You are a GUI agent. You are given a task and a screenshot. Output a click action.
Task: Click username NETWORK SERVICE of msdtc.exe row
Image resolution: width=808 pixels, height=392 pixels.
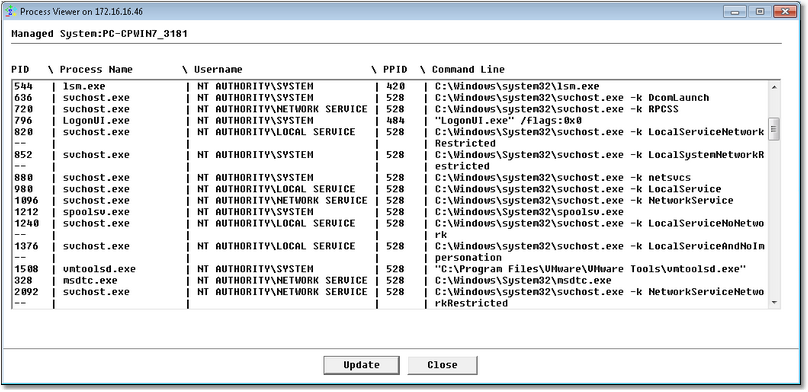[x=282, y=280]
